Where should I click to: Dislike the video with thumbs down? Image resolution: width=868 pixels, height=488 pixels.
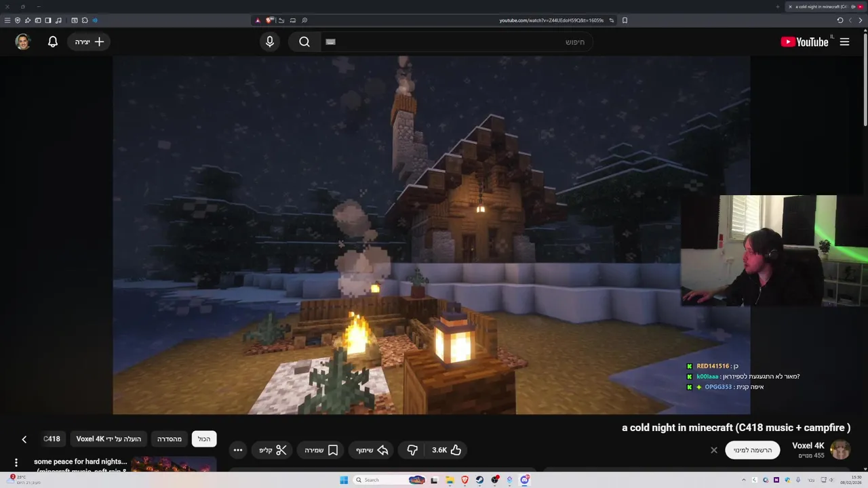(412, 450)
